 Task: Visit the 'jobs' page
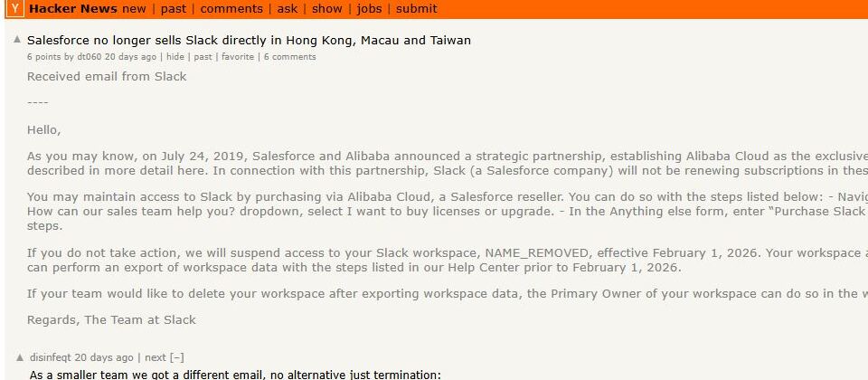click(369, 9)
